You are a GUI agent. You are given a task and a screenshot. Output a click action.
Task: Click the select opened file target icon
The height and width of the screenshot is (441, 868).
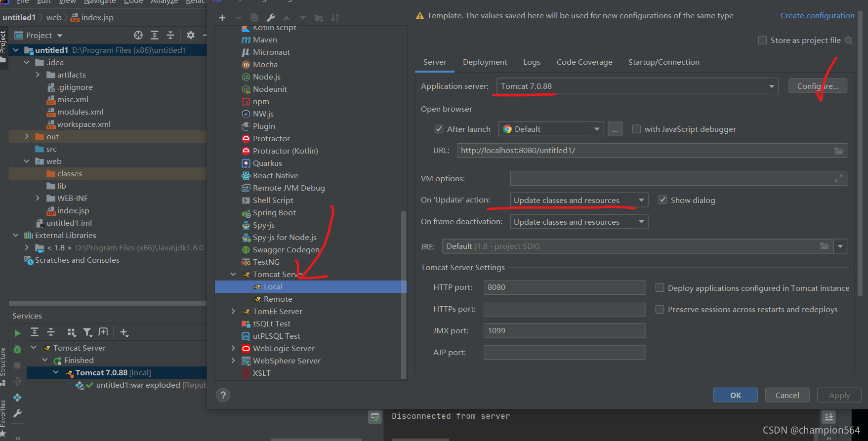(x=138, y=35)
